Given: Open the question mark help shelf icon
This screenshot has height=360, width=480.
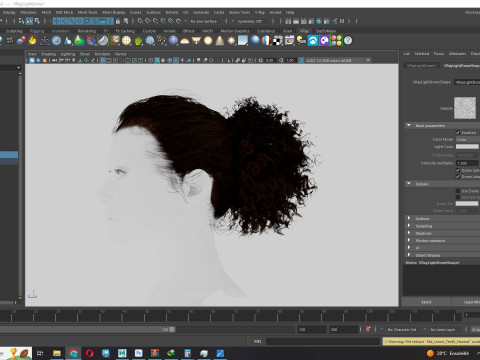Looking at the screenshot, I should coord(348,41).
